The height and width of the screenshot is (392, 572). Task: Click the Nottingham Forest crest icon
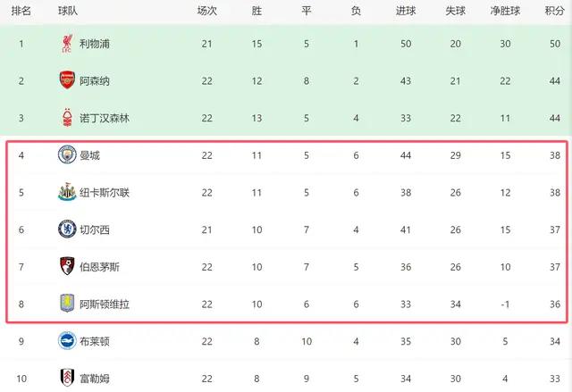click(x=67, y=118)
